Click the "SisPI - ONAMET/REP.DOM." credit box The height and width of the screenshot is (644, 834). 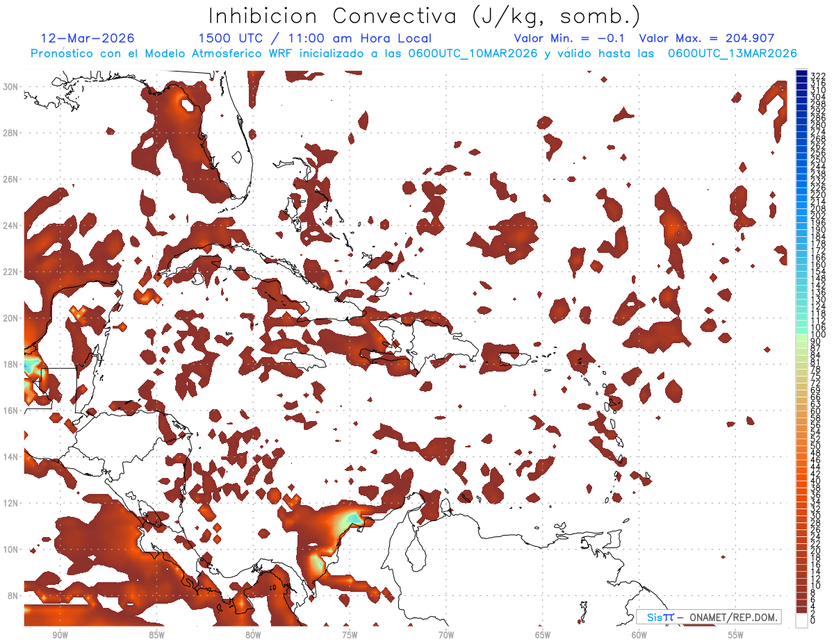tap(709, 617)
